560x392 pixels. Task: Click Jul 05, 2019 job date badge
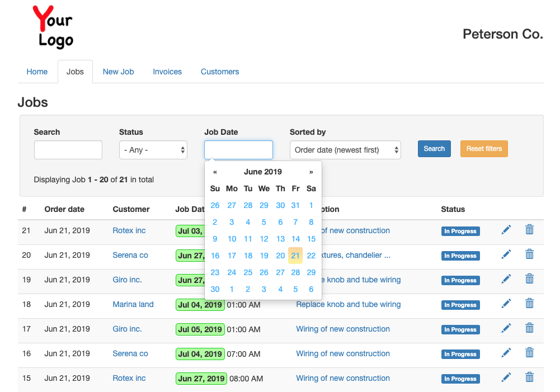(200, 329)
